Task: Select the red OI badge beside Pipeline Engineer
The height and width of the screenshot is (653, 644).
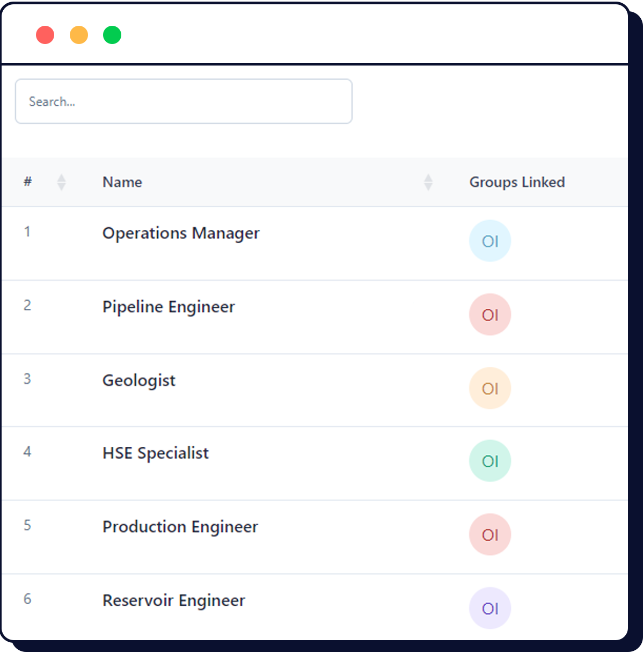Action: pyautogui.click(x=490, y=315)
